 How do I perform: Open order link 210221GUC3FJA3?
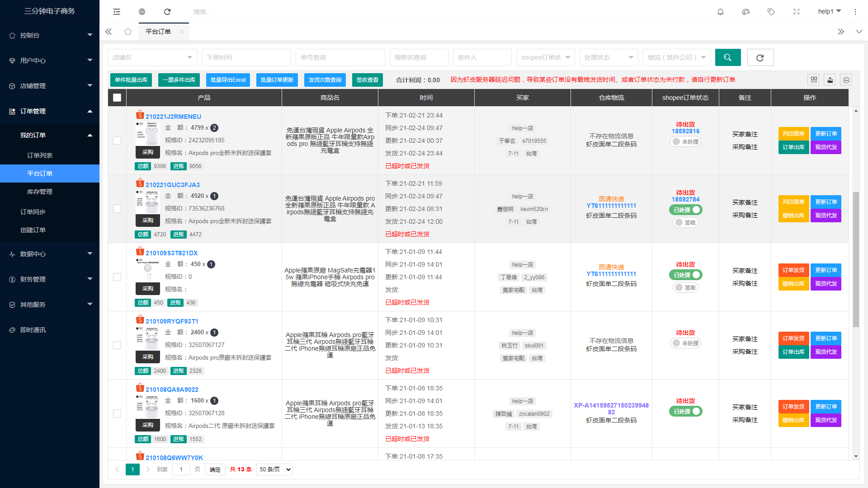coord(173,185)
